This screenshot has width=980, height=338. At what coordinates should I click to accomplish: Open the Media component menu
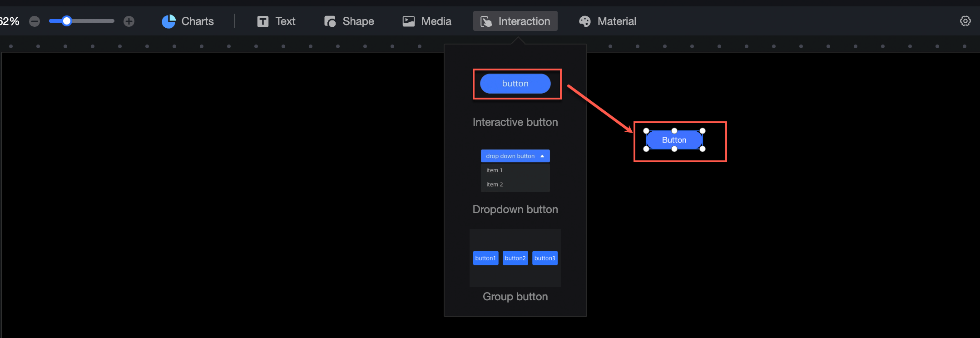pyautogui.click(x=427, y=21)
